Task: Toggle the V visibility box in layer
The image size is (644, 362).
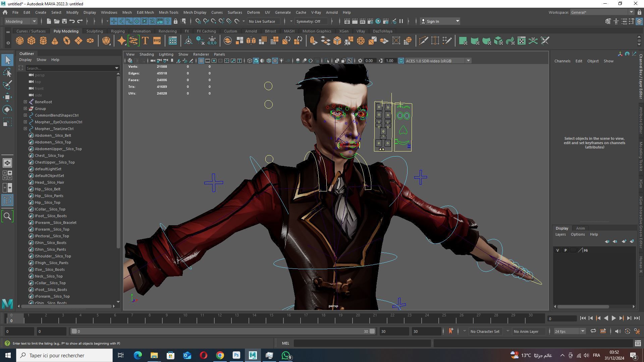Action: (x=557, y=250)
